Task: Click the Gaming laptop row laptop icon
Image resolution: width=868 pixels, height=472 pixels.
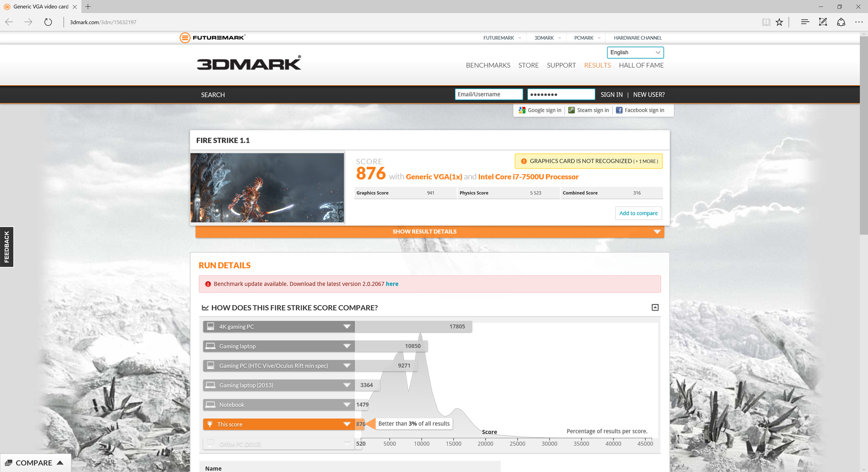Action: pyautogui.click(x=210, y=346)
